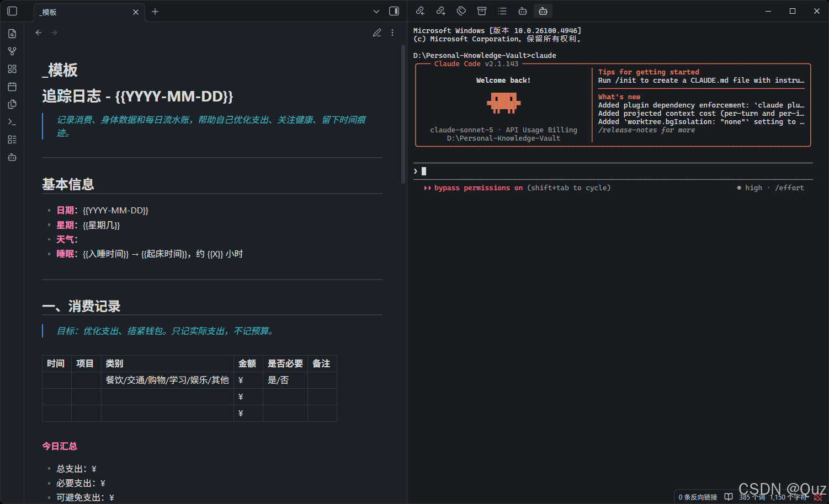
Task: Minimize the Obsidian window
Action: (x=768, y=11)
